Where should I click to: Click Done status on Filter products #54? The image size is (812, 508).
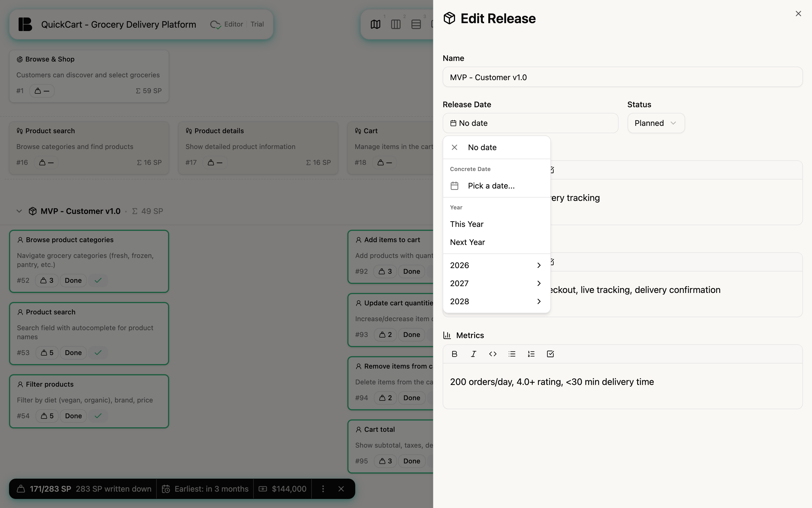tap(73, 416)
